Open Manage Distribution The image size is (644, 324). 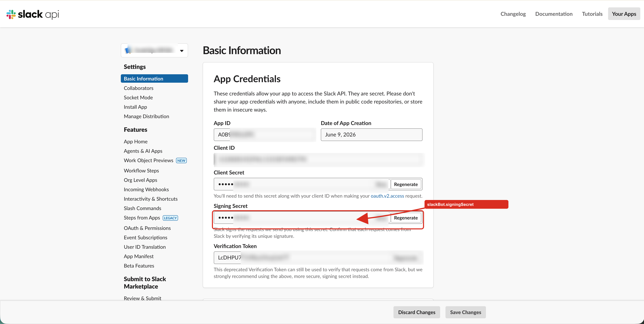(146, 116)
